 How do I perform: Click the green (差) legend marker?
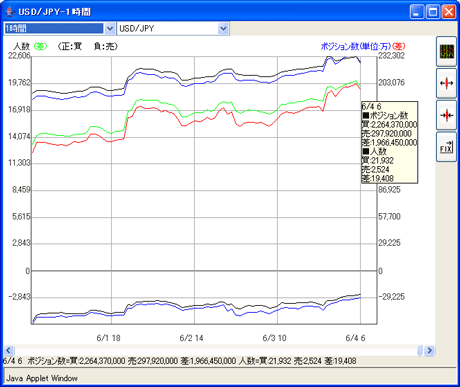point(41,46)
